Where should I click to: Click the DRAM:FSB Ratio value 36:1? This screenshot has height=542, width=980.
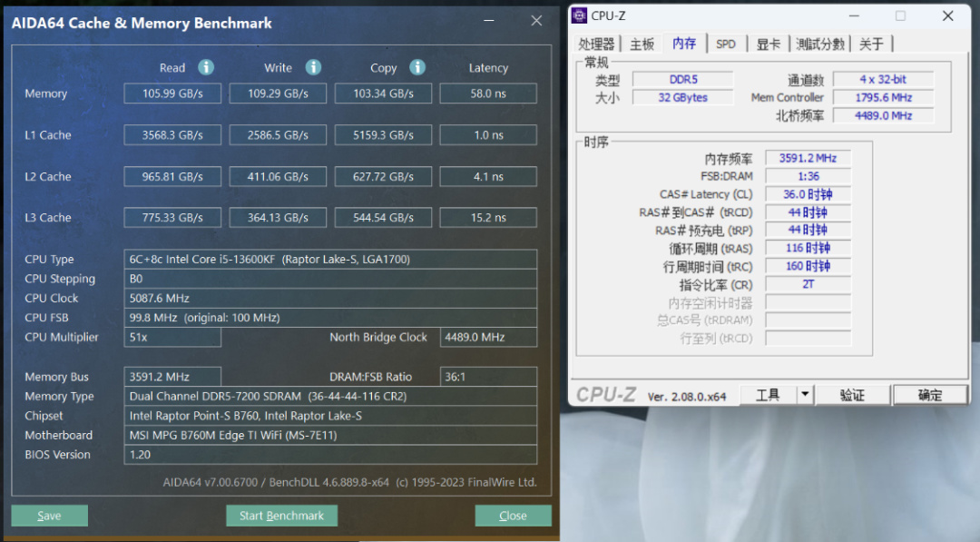(488, 377)
